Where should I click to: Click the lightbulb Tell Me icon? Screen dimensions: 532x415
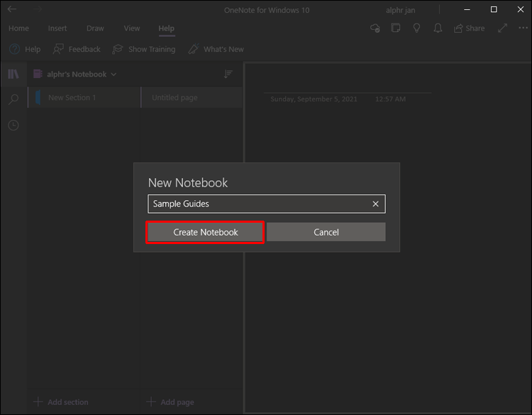[416, 28]
